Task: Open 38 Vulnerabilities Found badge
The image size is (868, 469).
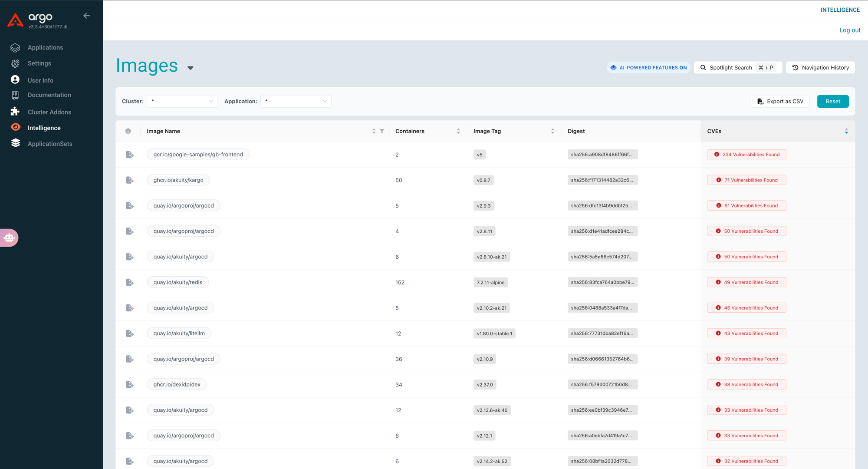Action: [746, 385]
